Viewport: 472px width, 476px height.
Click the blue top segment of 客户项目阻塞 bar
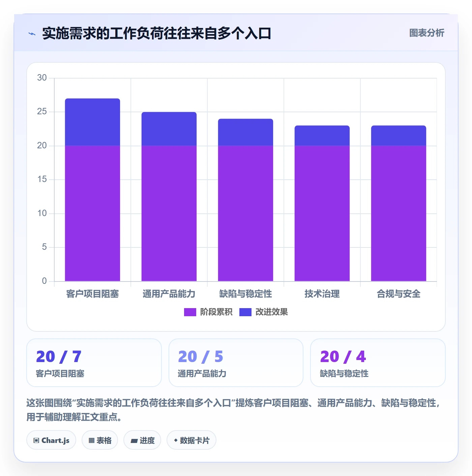[x=92, y=122]
